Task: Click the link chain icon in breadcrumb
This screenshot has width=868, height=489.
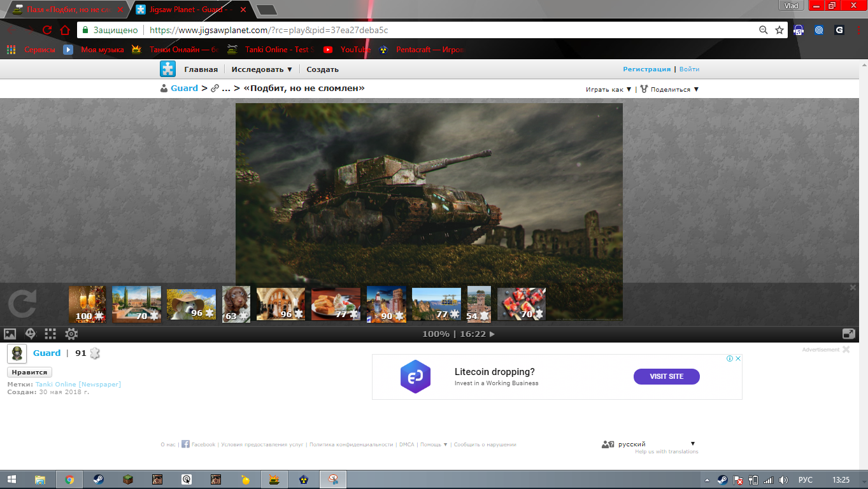Action: [x=215, y=89]
